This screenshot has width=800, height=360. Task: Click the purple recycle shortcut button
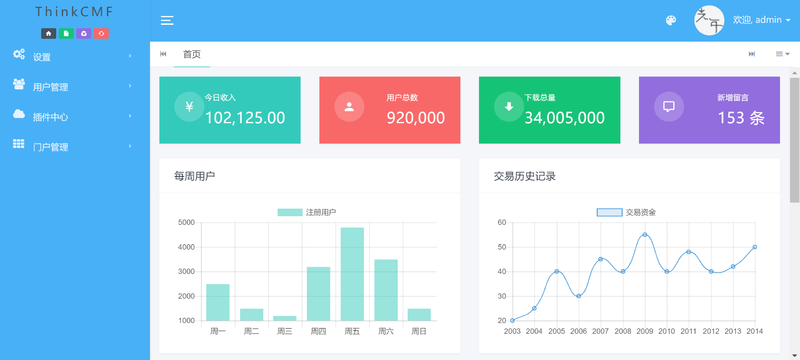[84, 34]
